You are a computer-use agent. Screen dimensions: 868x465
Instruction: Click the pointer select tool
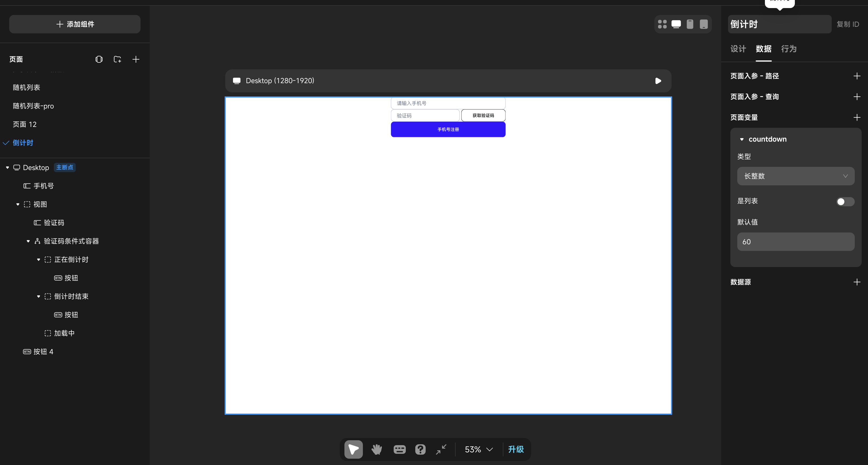(x=353, y=449)
